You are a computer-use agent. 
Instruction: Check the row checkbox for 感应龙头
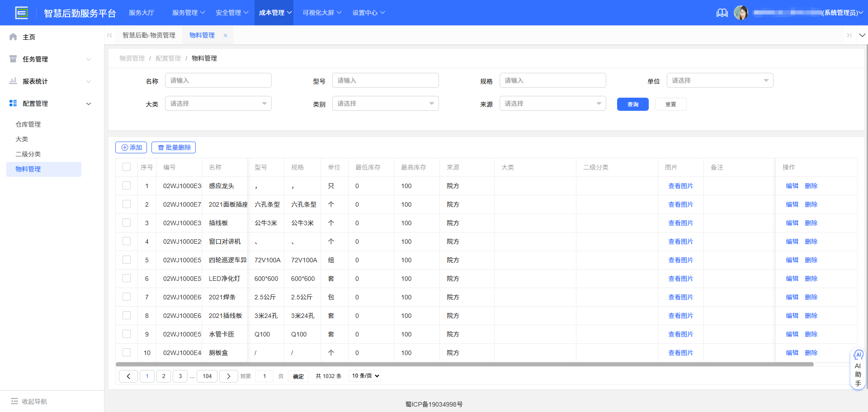(127, 185)
